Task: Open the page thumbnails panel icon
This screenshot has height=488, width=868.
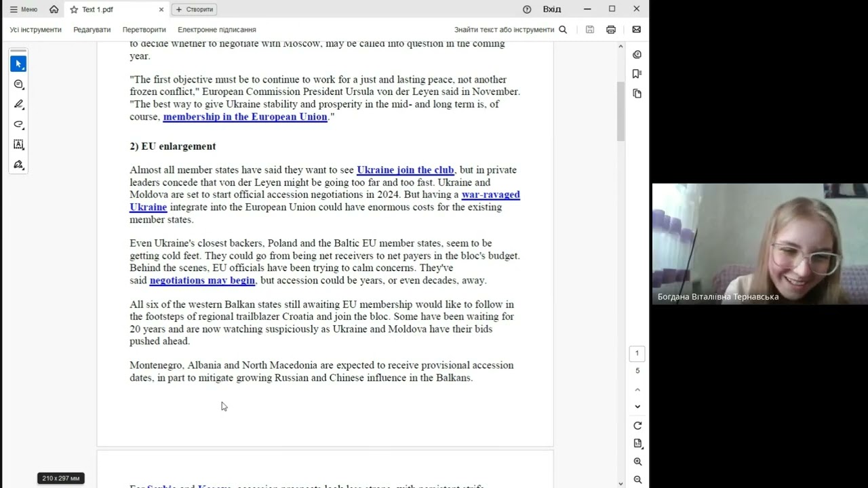Action: click(637, 94)
